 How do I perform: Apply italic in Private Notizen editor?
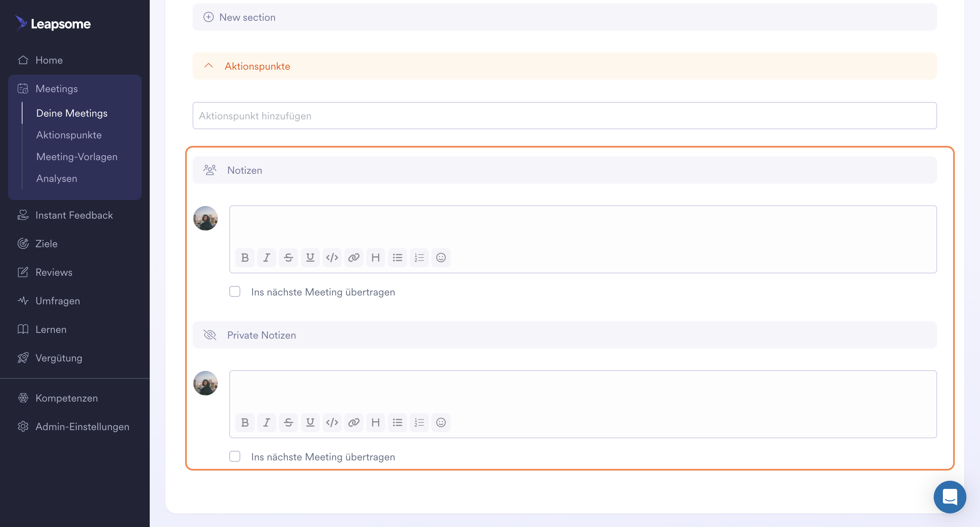pyautogui.click(x=267, y=422)
